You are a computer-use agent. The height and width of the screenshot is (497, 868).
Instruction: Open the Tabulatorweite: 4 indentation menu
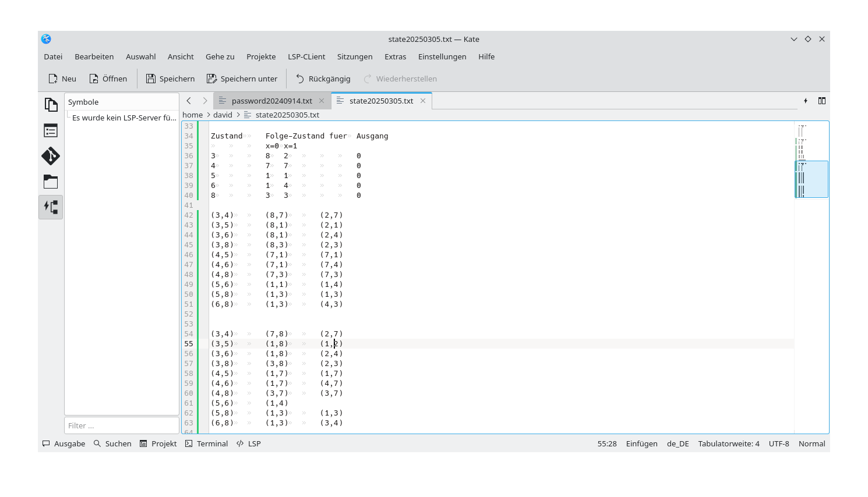click(728, 443)
